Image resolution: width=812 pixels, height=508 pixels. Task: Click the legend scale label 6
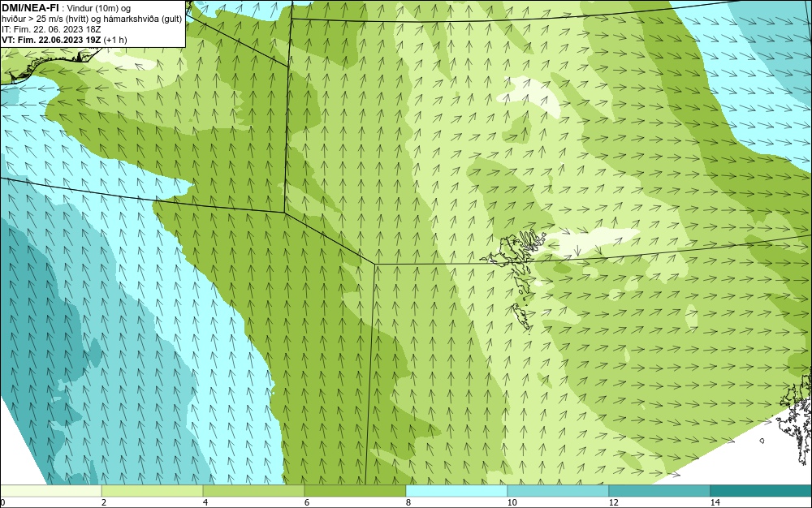pos(307,503)
